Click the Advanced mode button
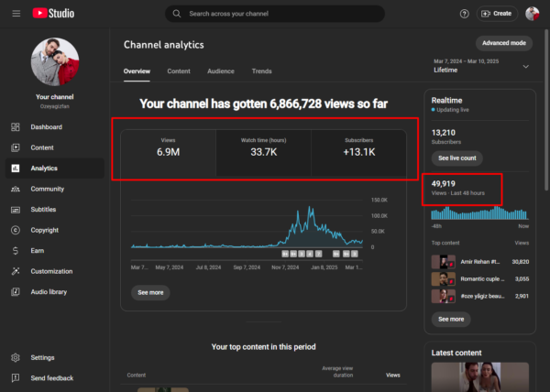 [503, 43]
